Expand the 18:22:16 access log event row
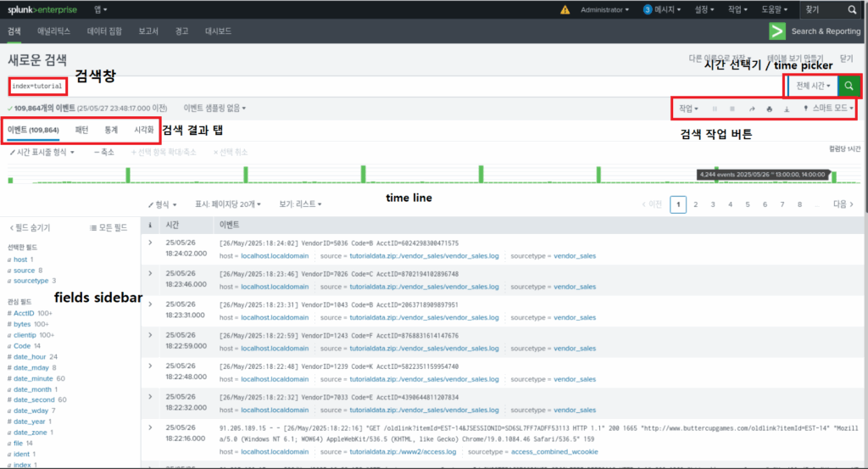 click(x=150, y=428)
